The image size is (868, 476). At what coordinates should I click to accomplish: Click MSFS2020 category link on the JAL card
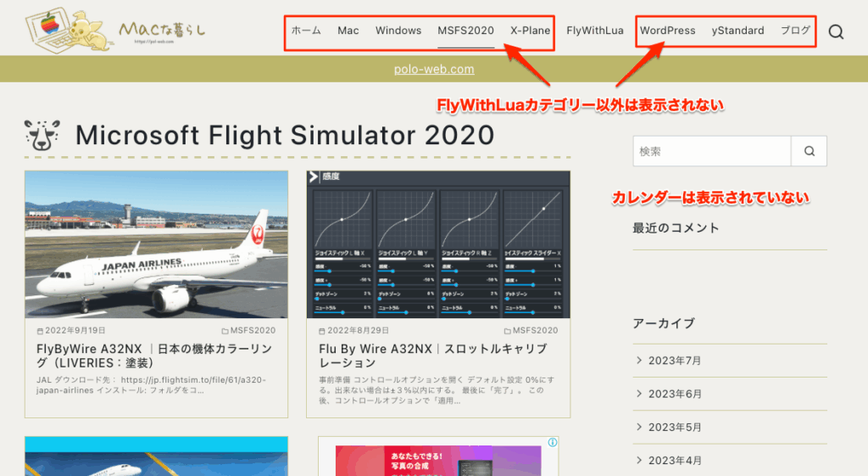253,330
